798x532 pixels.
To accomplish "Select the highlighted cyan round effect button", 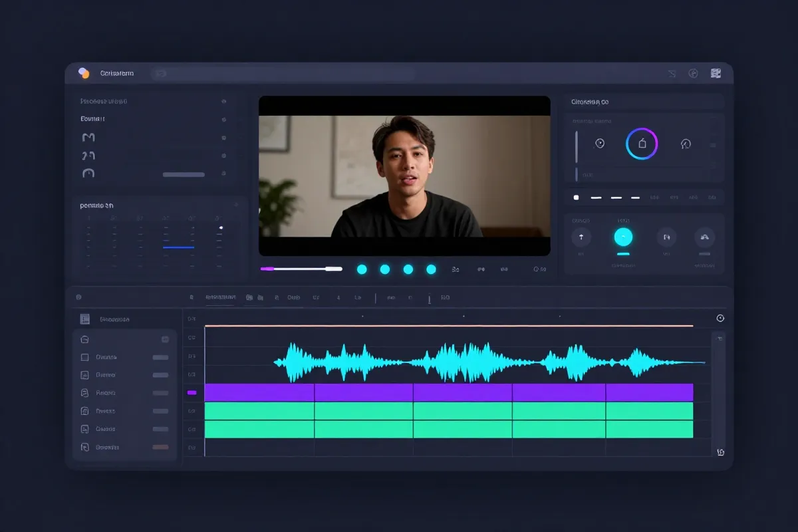I will coord(623,237).
